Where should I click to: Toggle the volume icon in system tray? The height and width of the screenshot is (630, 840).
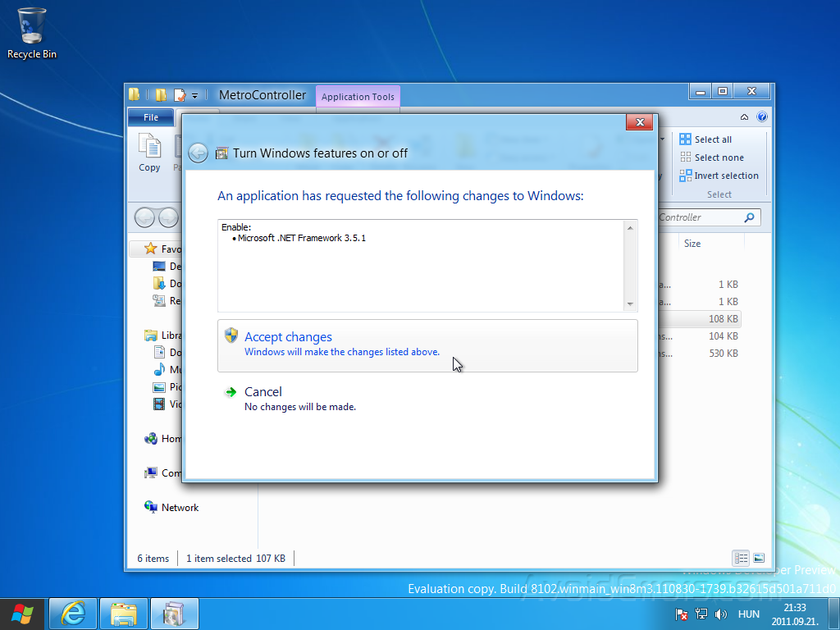point(721,614)
